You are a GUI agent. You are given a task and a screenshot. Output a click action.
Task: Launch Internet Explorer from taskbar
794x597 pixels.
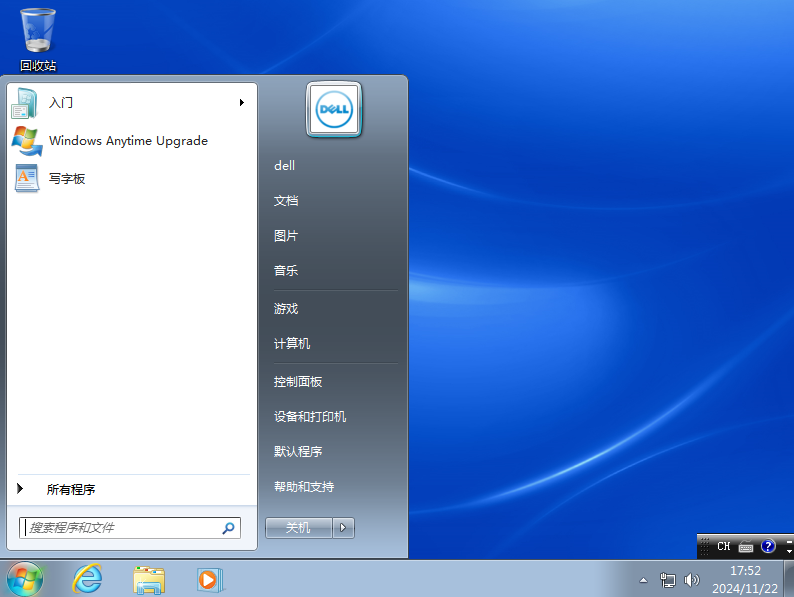[88, 579]
